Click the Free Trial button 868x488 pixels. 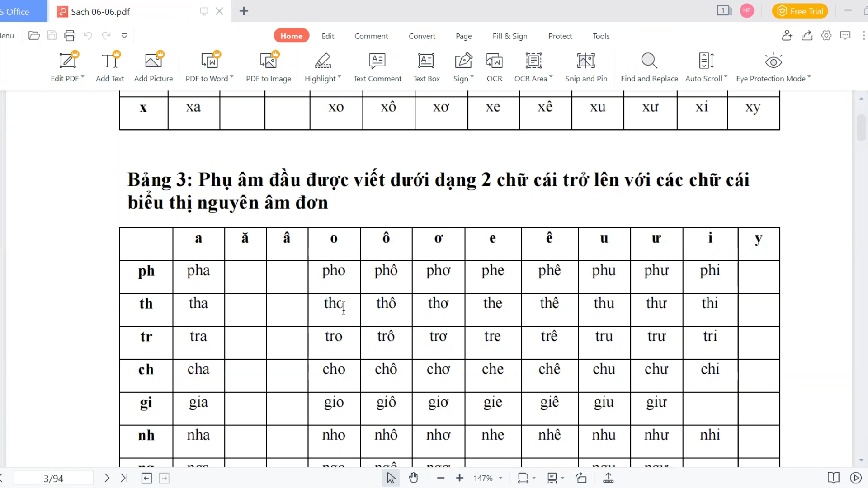[x=800, y=11]
